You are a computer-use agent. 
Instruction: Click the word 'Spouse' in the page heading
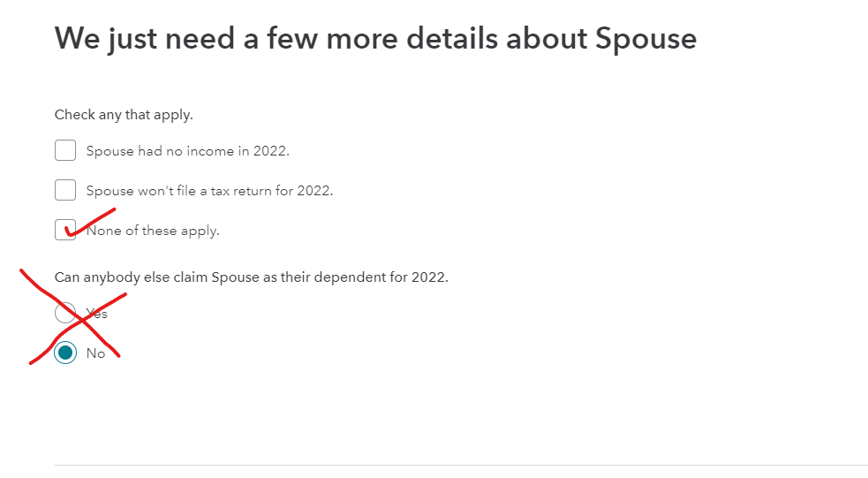(646, 39)
